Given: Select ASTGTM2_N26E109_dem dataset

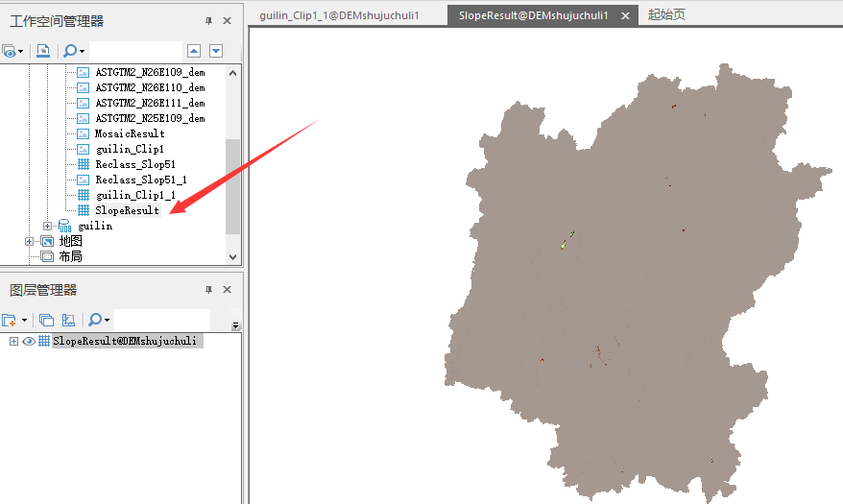Looking at the screenshot, I should click(x=150, y=72).
